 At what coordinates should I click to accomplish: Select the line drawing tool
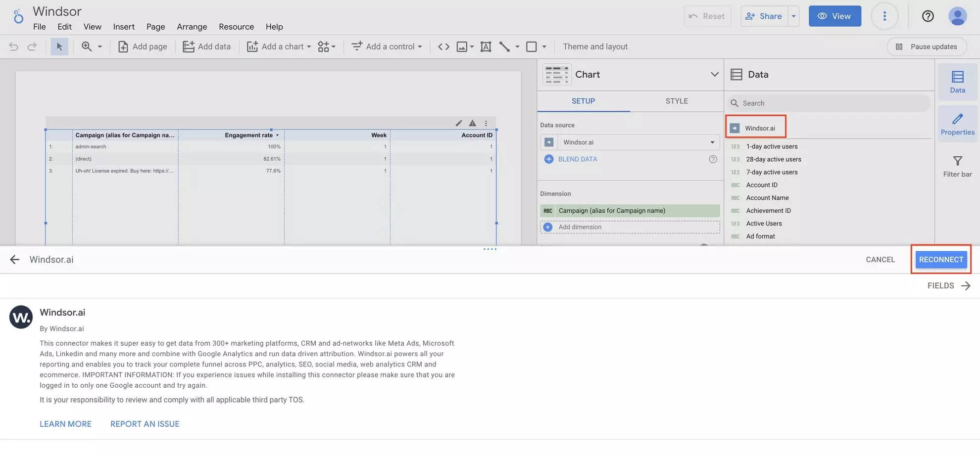click(504, 46)
